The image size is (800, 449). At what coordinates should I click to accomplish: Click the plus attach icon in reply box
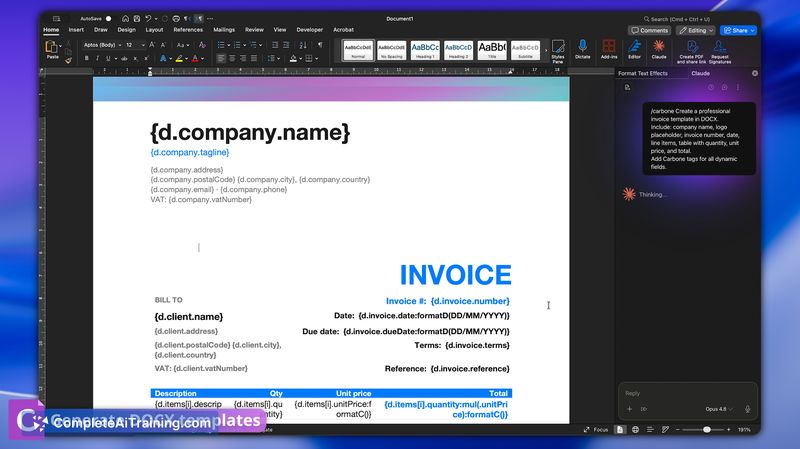coord(629,409)
